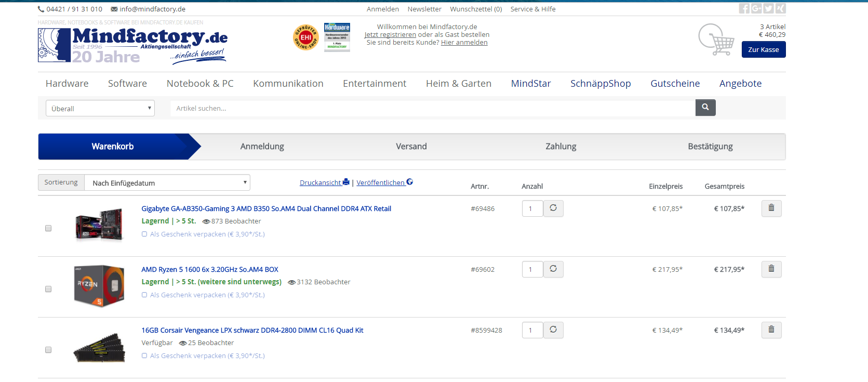Click the Ryzen 5 box product thumbnail

click(99, 286)
